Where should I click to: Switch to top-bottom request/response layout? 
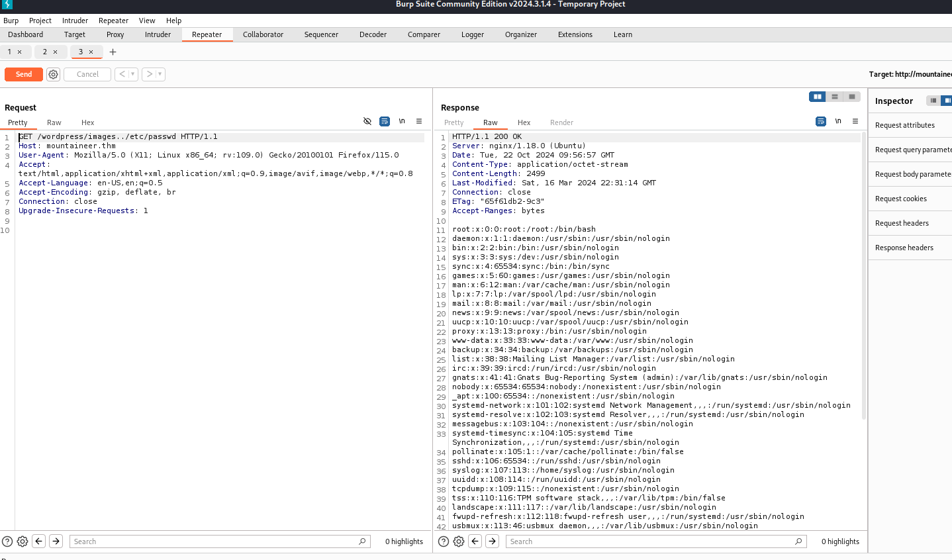pos(835,97)
